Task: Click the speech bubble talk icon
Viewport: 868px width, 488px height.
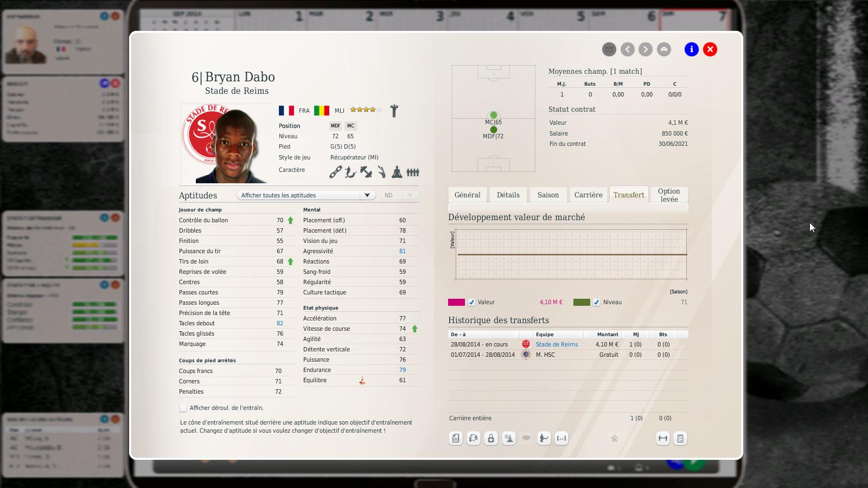Action: pyautogui.click(x=526, y=438)
